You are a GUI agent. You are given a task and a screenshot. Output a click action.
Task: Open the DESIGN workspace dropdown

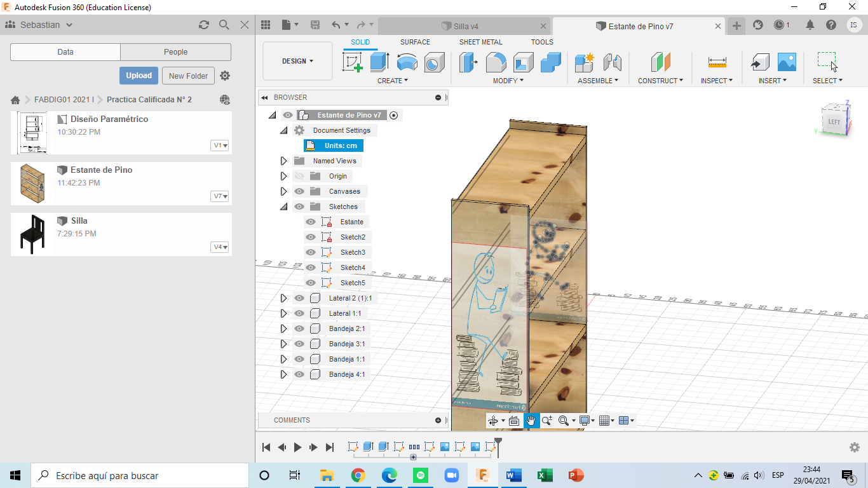click(297, 61)
